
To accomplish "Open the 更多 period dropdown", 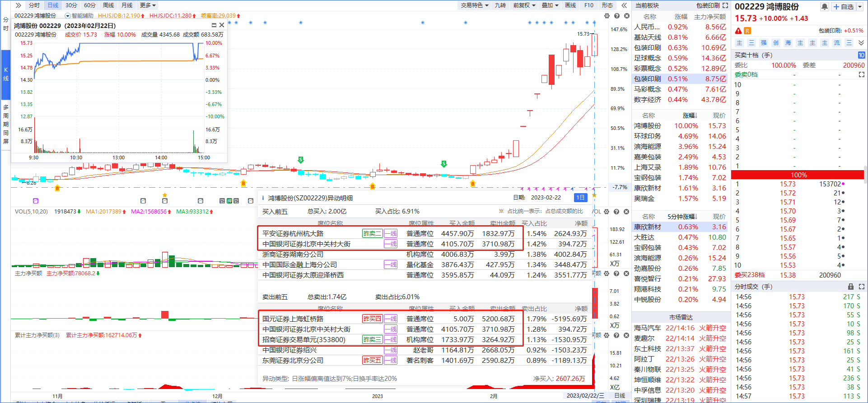I will click(148, 5).
